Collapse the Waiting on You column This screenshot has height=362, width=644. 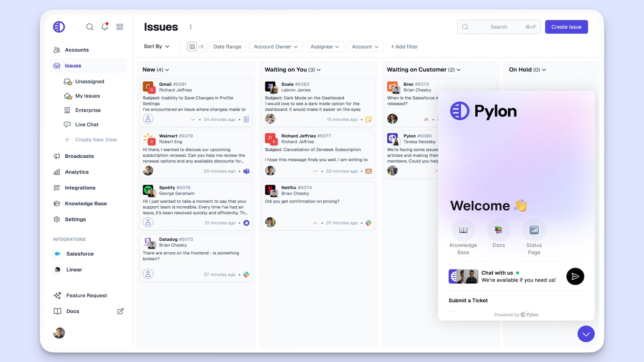pos(319,69)
